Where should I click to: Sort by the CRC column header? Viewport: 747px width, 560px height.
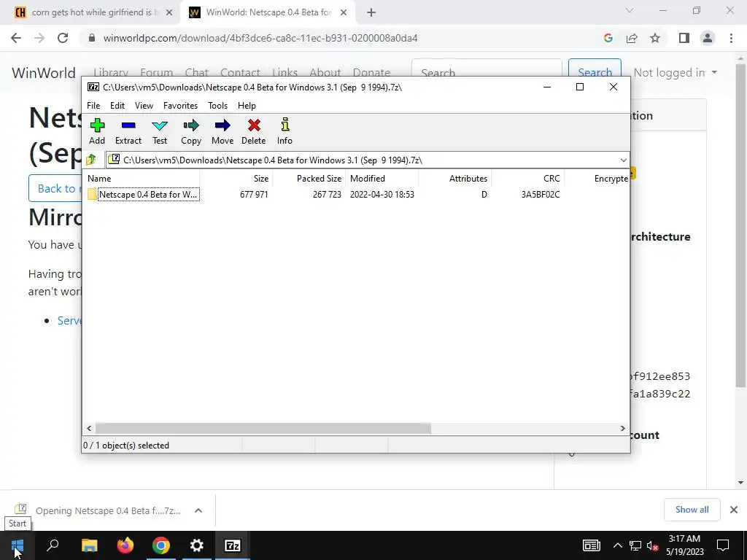pyautogui.click(x=528, y=179)
